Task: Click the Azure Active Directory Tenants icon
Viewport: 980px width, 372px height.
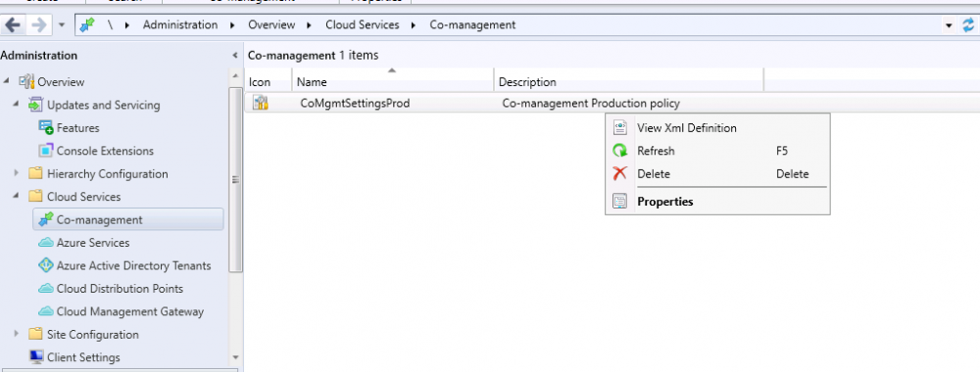Action: (x=46, y=265)
